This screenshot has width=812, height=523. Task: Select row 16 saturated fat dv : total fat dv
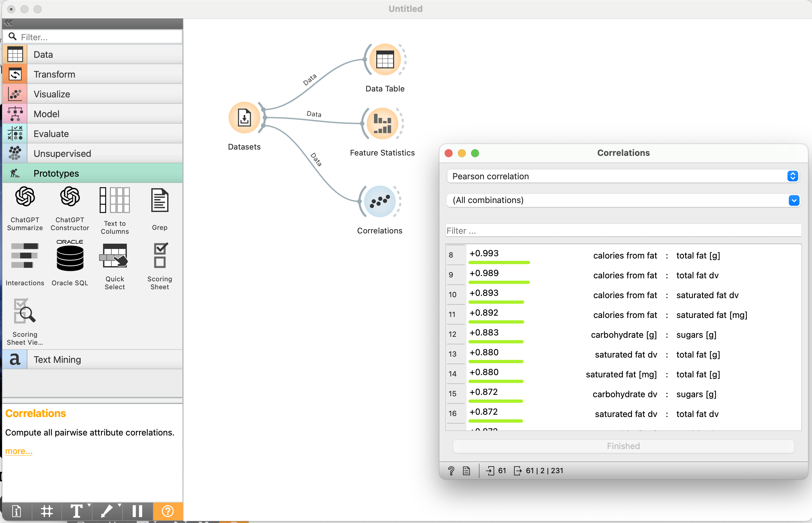pos(623,414)
